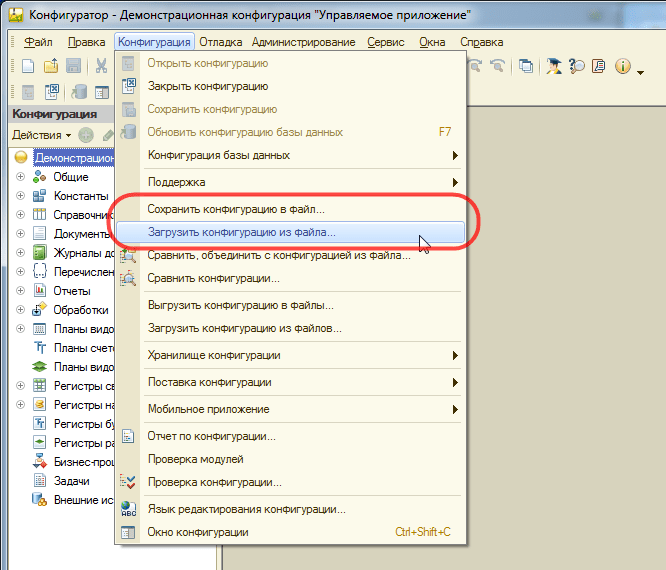The height and width of the screenshot is (570, 666).
Task: Open Мобильное приложение submenu
Action: coord(291,409)
